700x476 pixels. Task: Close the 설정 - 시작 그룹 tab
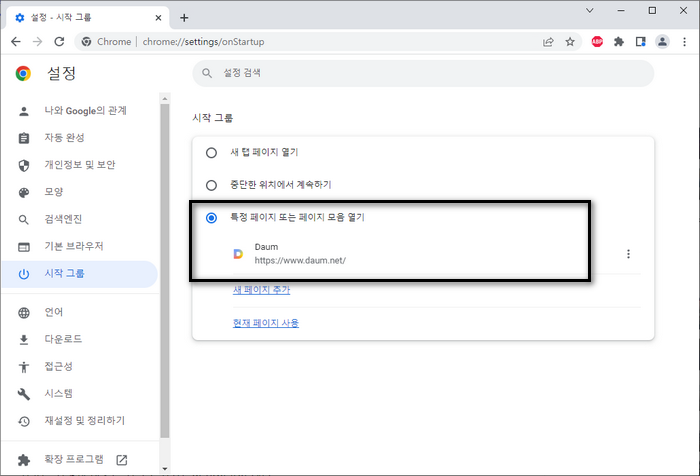coord(158,18)
